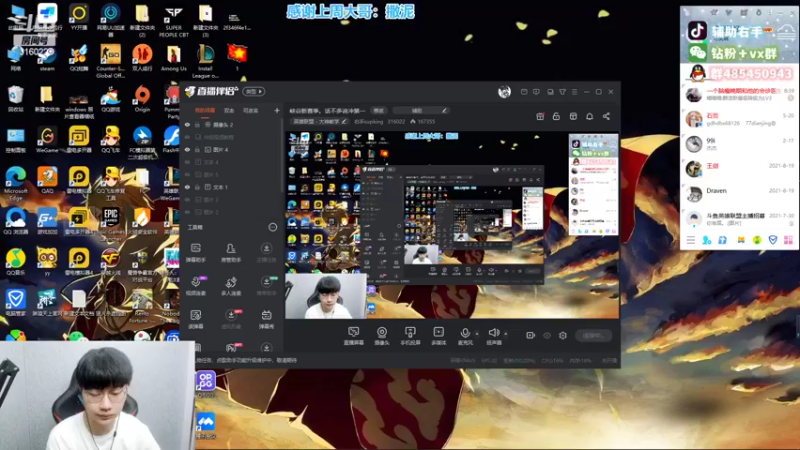Toggle visibility of 图片 4 source
The width and height of the screenshot is (800, 450).
pyautogui.click(x=187, y=149)
